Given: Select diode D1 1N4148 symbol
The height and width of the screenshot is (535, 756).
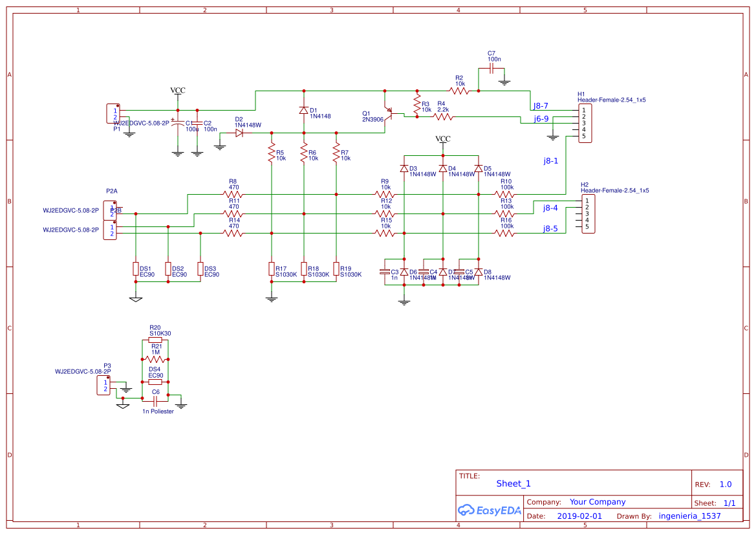Looking at the screenshot, I should pyautogui.click(x=303, y=110).
